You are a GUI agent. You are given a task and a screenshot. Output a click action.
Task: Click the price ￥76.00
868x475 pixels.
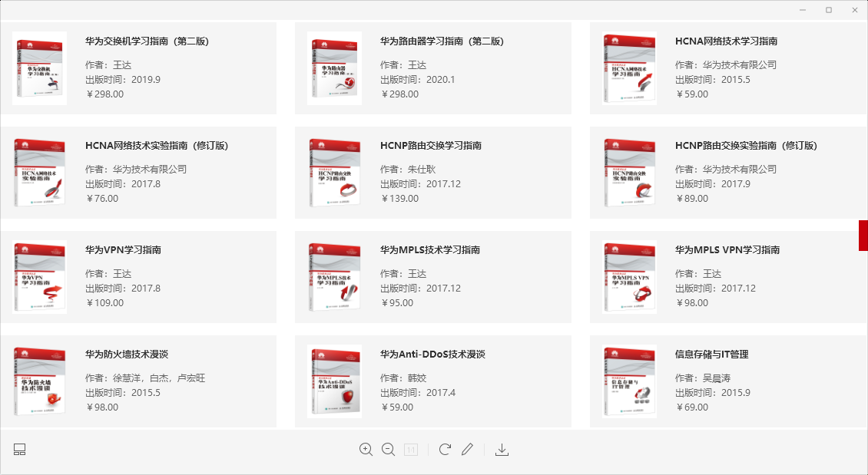[102, 199]
